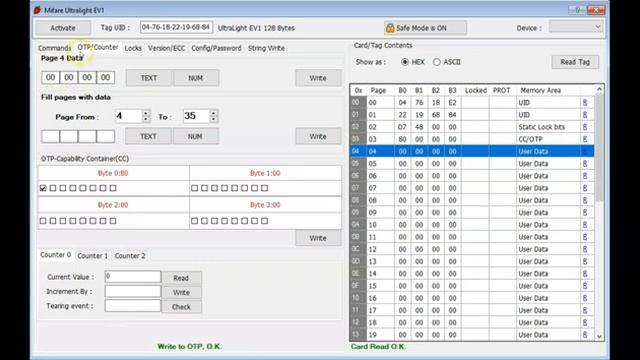Click the Increment By Write button
The width and height of the screenshot is (640, 360).
(181, 292)
